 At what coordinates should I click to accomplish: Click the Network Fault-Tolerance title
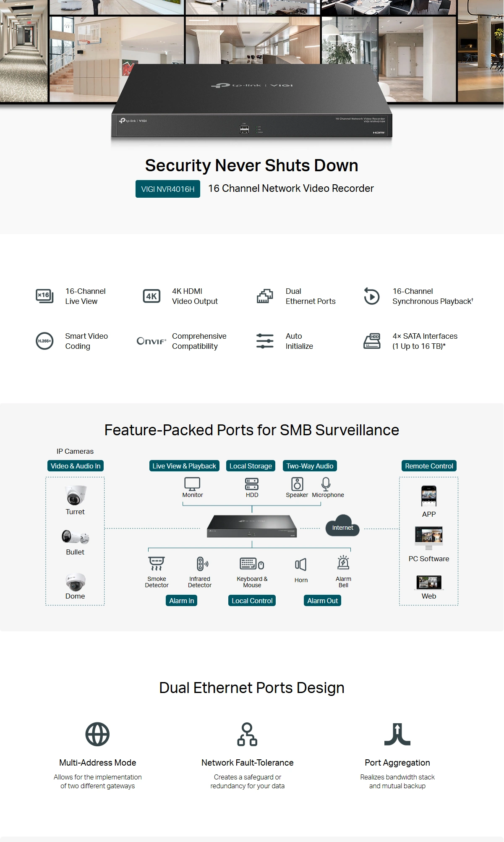(x=247, y=763)
